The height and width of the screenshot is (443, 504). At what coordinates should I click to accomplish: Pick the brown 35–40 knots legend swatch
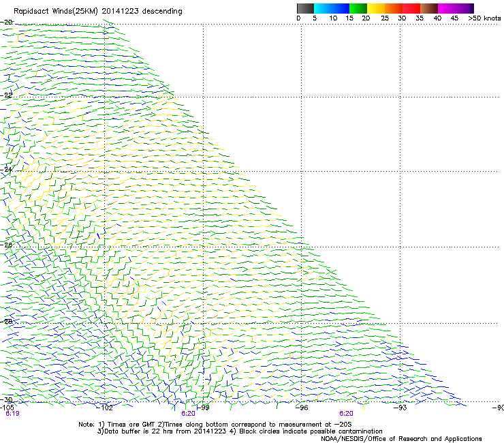[x=429, y=8]
